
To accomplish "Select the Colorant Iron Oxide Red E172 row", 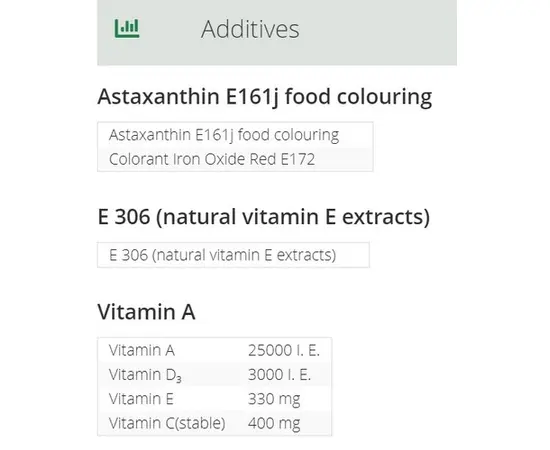I will coord(235,159).
